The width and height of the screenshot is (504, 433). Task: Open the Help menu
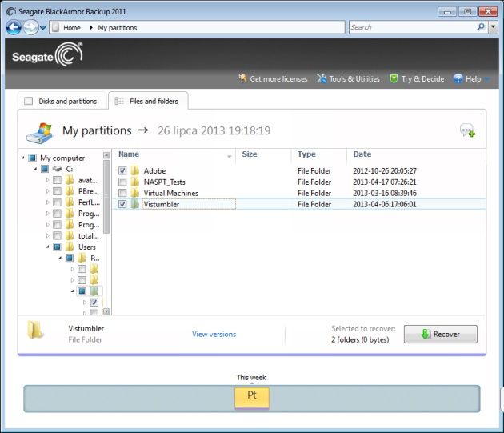point(467,78)
